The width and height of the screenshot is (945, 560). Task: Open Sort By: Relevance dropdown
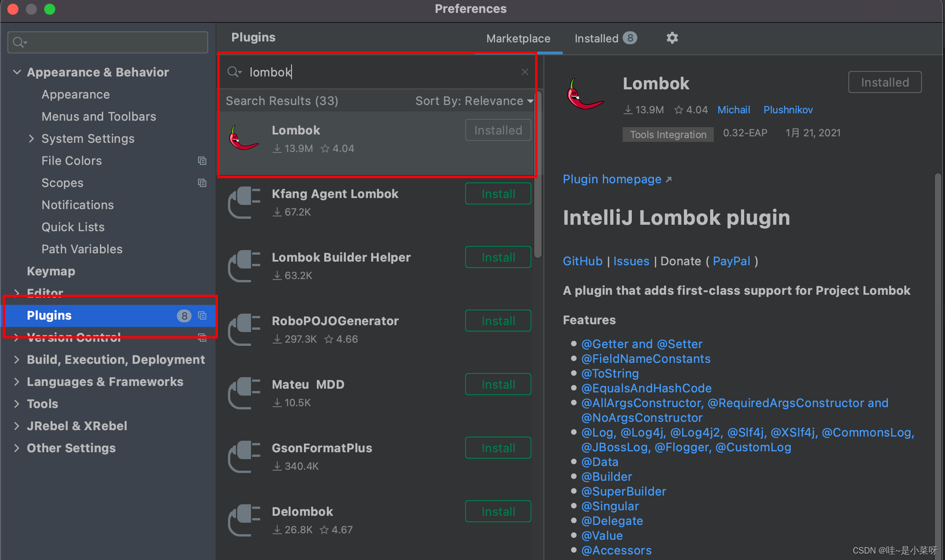474,101
